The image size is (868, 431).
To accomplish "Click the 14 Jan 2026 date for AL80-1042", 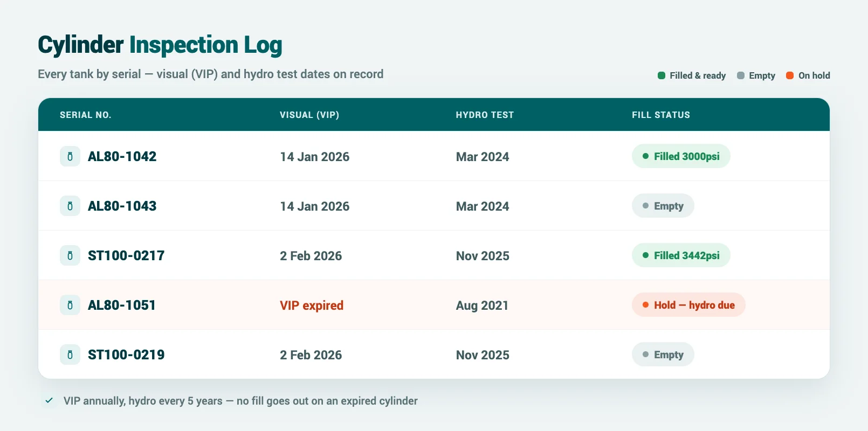I will coord(315,157).
